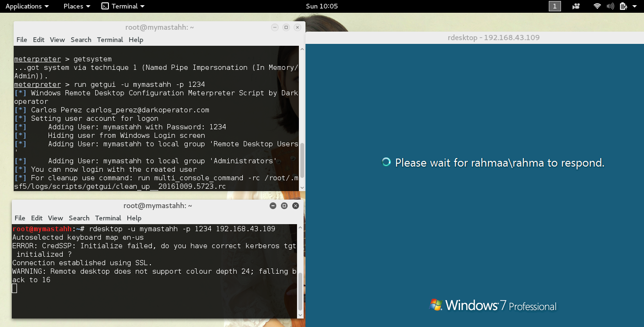Open Edit menu in the upper terminal window
This screenshot has height=327, width=644.
39,40
